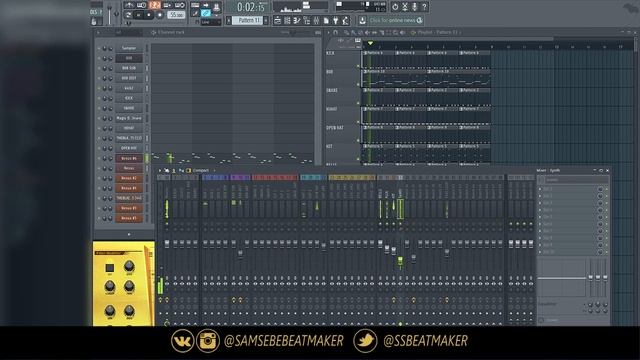The width and height of the screenshot is (640, 360).
Task: Open the plug-shaped plugin picker icon
Action: coord(336,20)
